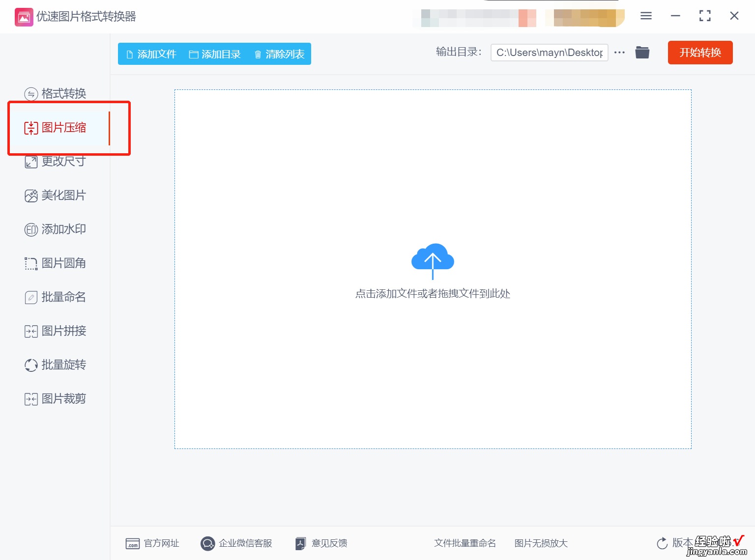Switch to 批量命名 section
This screenshot has height=560, width=755.
(x=64, y=297)
